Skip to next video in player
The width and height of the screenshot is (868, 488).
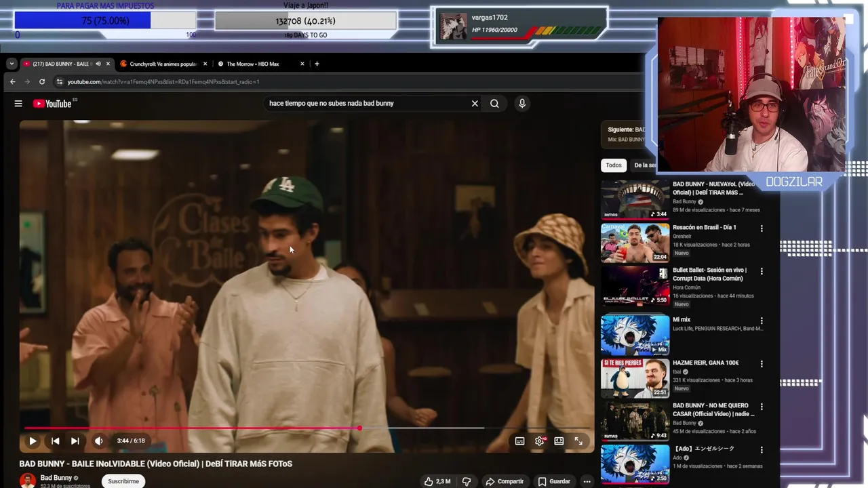click(75, 441)
